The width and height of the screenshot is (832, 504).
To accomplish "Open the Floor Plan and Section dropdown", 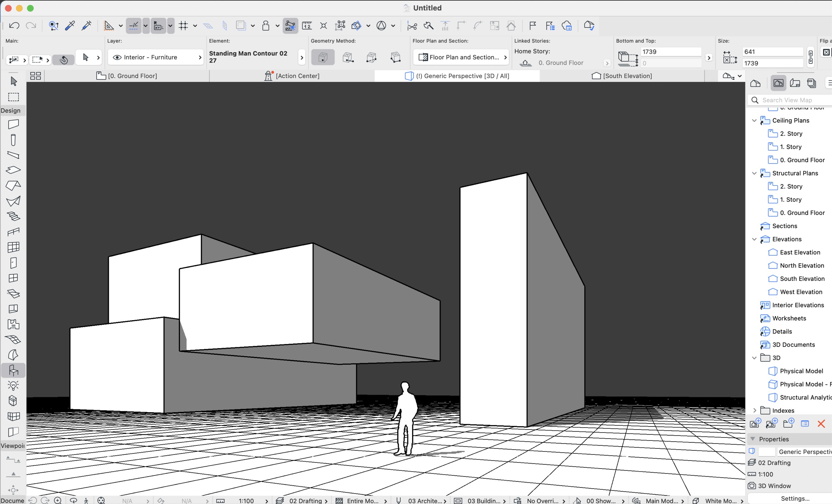I will (x=461, y=58).
